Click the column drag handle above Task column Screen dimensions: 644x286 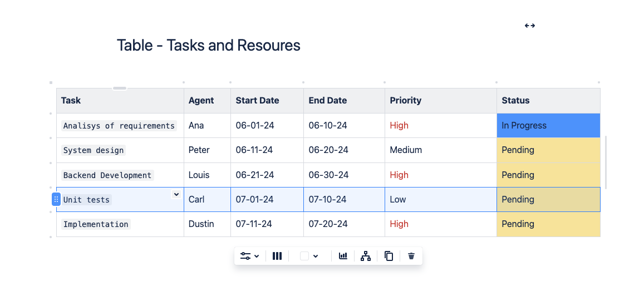pos(120,88)
